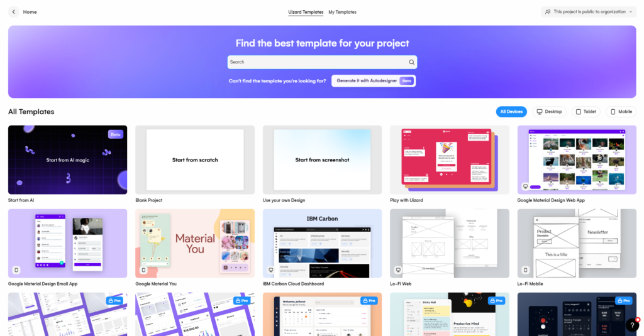Click the back arrow next to Home
Image resolution: width=644 pixels, height=336 pixels.
(x=14, y=12)
